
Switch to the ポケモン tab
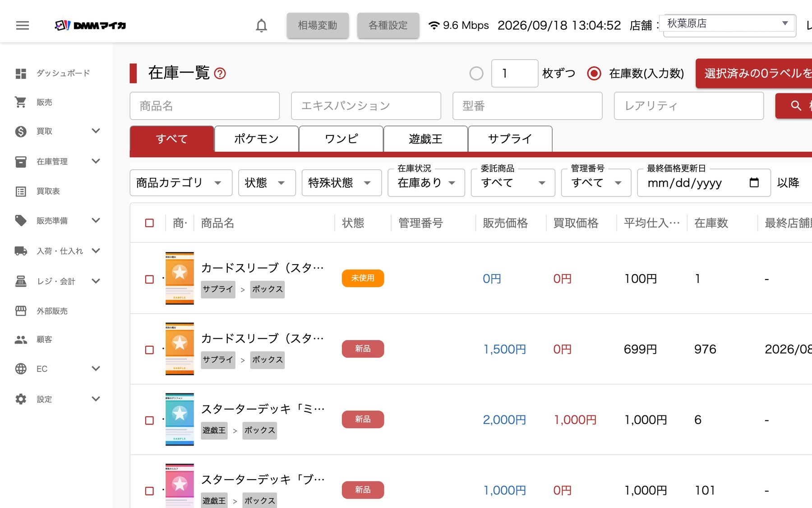click(x=256, y=139)
